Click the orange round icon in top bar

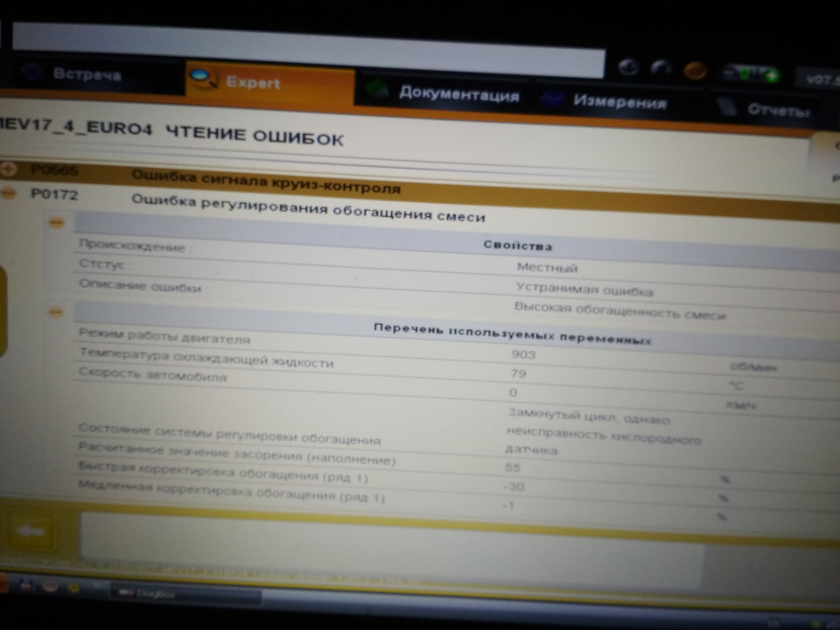pos(695,71)
